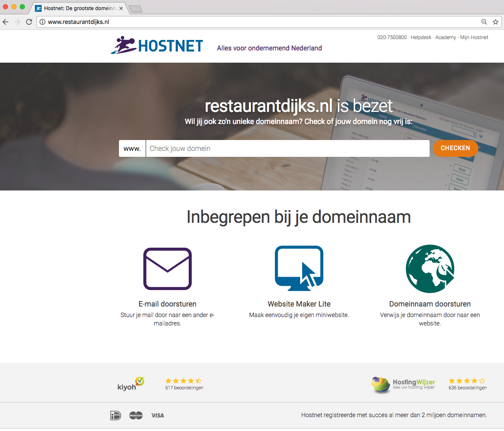504x431 pixels.
Task: Click the kiyoh star rating
Action: [184, 381]
